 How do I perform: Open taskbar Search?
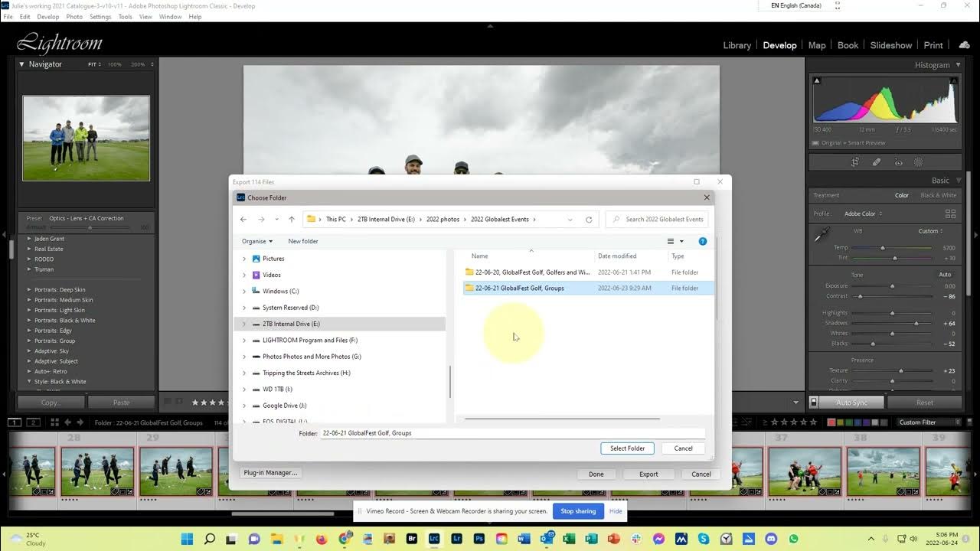pos(209,539)
